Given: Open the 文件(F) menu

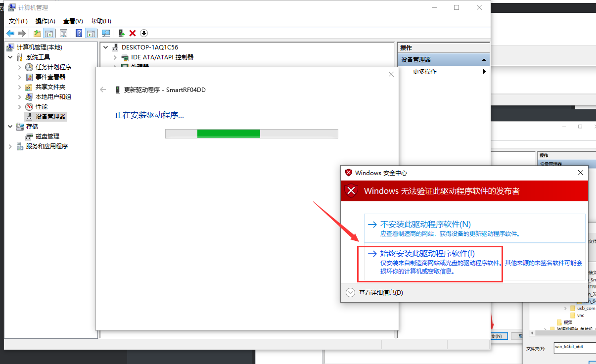Looking at the screenshot, I should (x=18, y=21).
